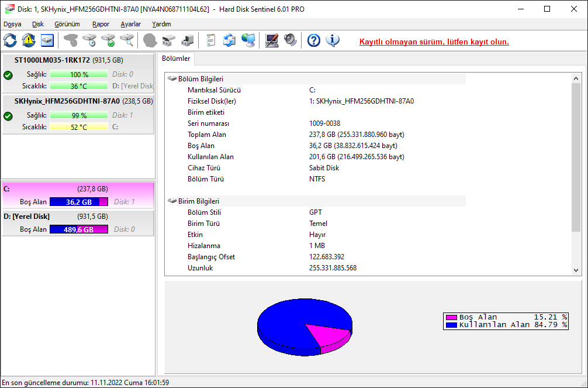Click the vertical scrollbar thumb in details panel
The height and width of the screenshot is (388, 588).
tap(576, 157)
